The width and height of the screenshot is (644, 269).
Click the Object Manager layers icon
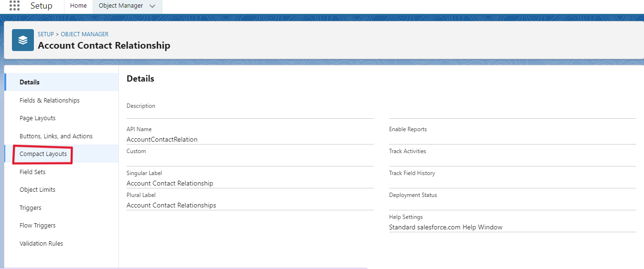pyautogui.click(x=23, y=40)
